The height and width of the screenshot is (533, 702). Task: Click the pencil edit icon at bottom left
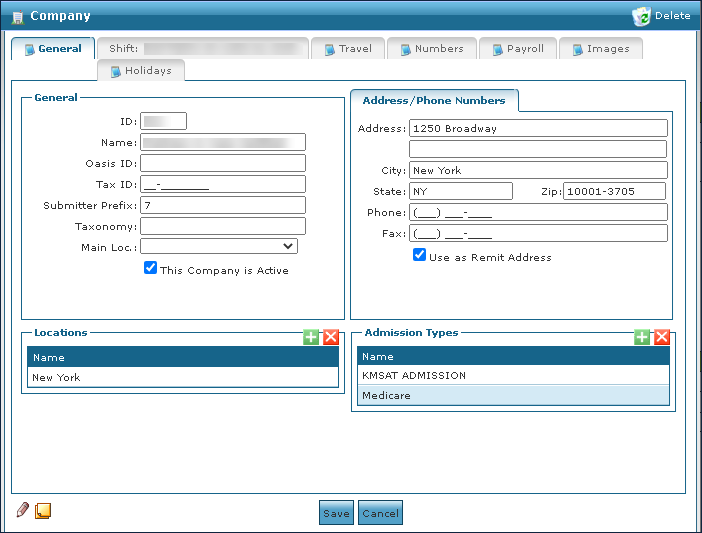click(23, 511)
